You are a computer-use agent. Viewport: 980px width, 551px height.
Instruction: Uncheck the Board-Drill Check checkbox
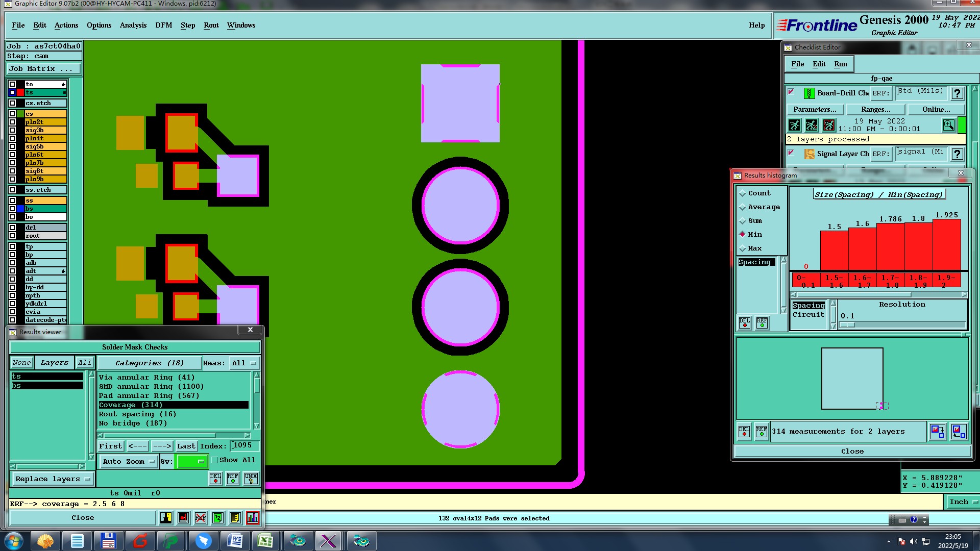[x=791, y=92]
